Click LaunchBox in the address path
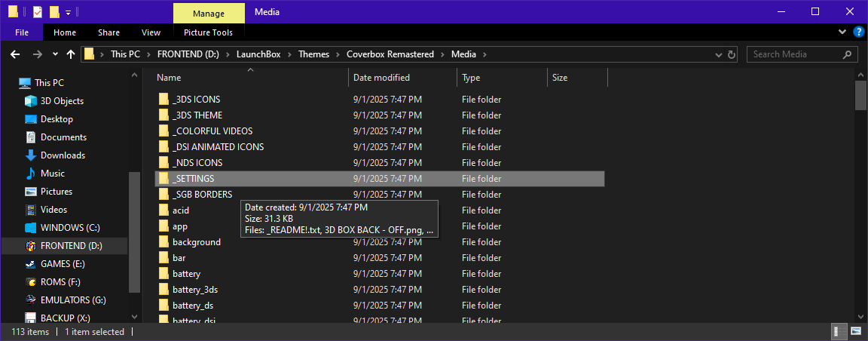This screenshot has width=868, height=341. click(x=258, y=54)
